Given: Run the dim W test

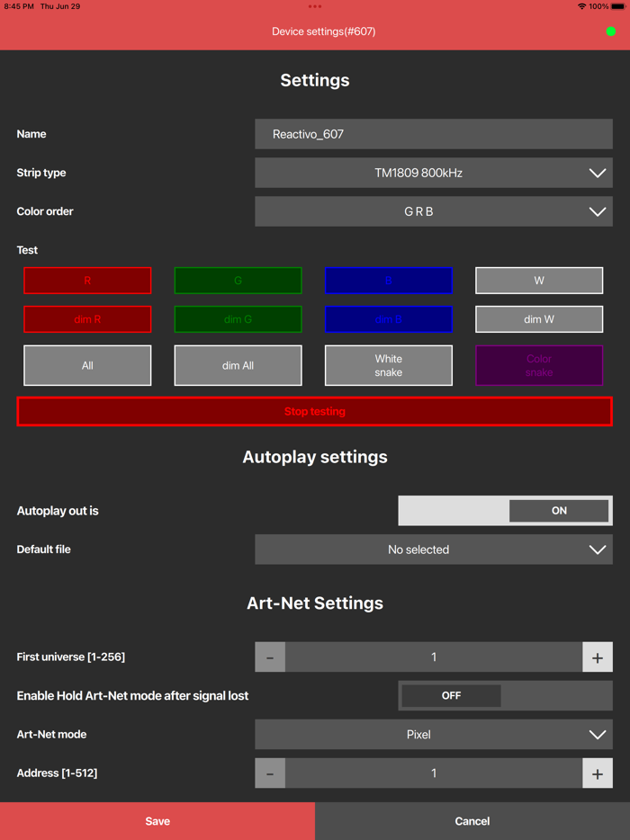Looking at the screenshot, I should [x=539, y=319].
